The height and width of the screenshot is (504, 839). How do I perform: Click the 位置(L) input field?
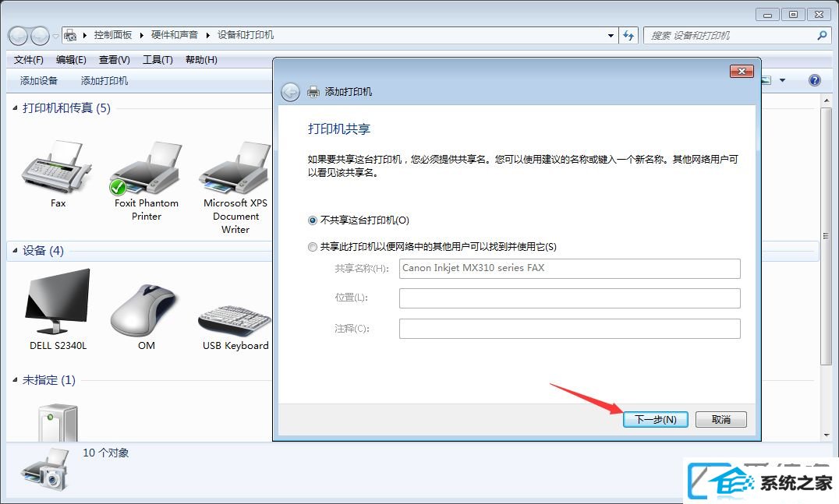pos(570,298)
